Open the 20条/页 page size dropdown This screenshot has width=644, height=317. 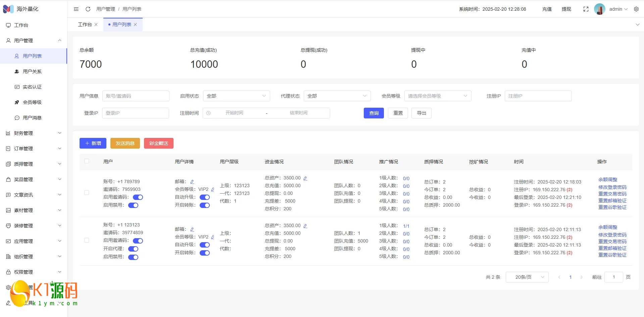click(x=527, y=277)
